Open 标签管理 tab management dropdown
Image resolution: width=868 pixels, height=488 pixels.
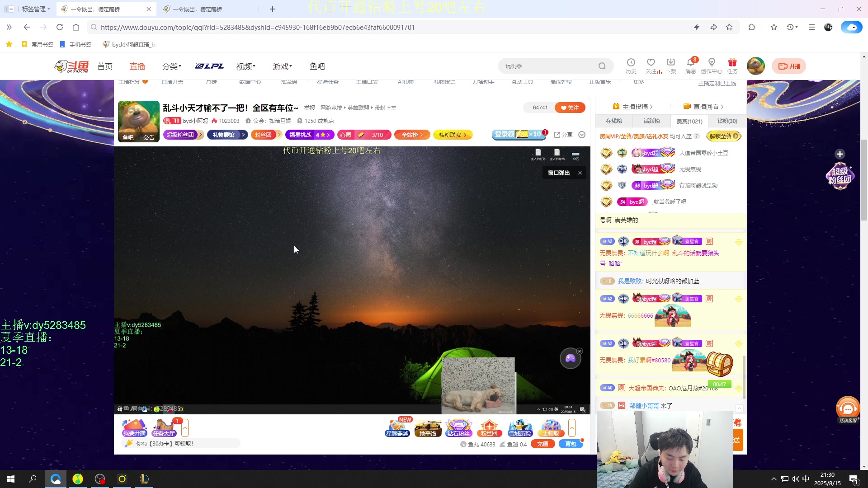[x=36, y=9]
